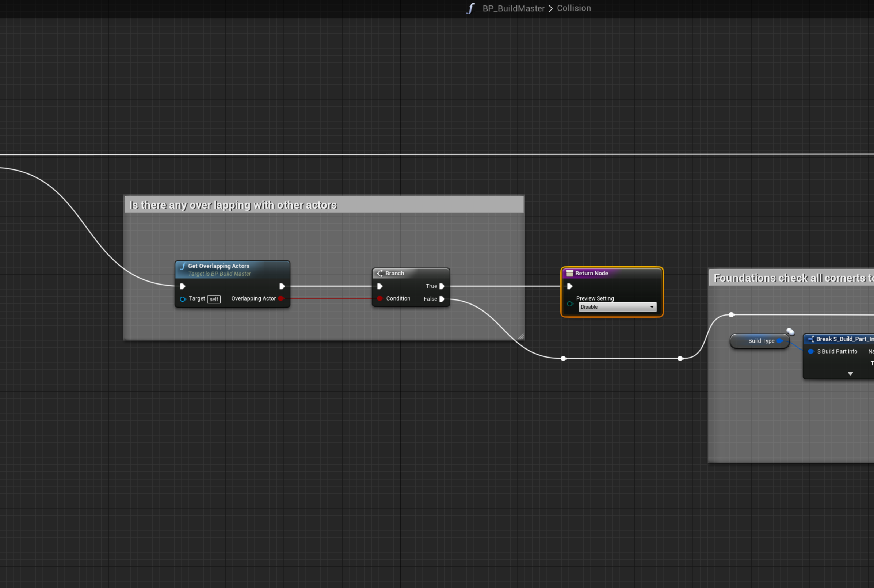This screenshot has height=588, width=874.
Task: Click the Get Overlapping Actors exec output pin
Action: click(282, 286)
